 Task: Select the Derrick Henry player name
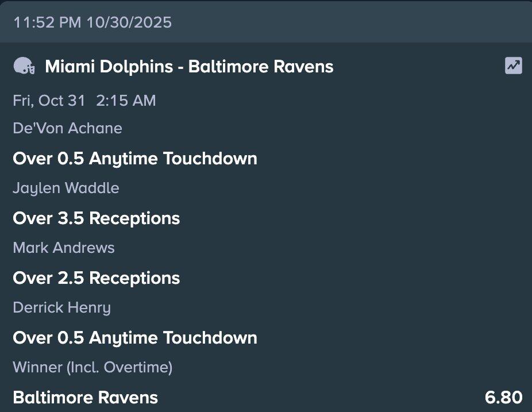tap(61, 307)
